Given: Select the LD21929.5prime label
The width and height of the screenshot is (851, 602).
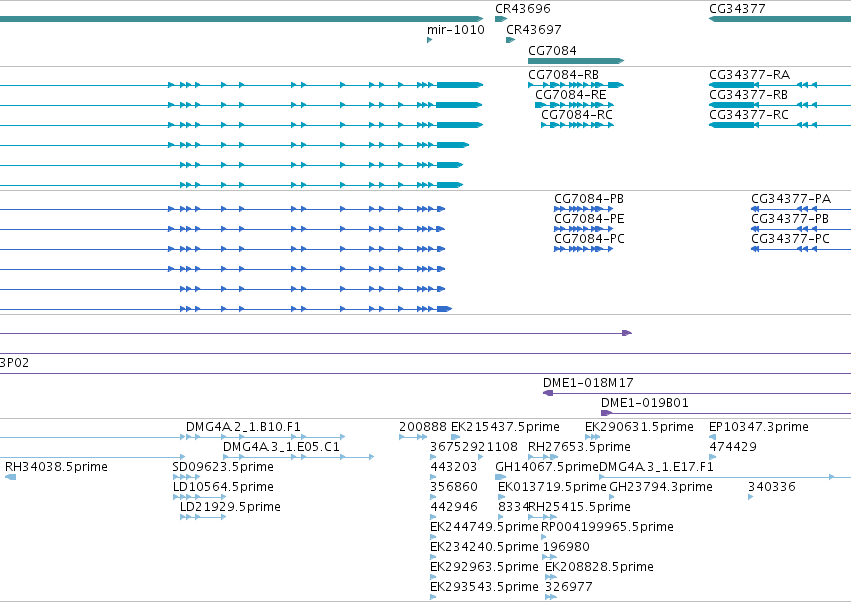Looking at the screenshot, I should tap(230, 507).
